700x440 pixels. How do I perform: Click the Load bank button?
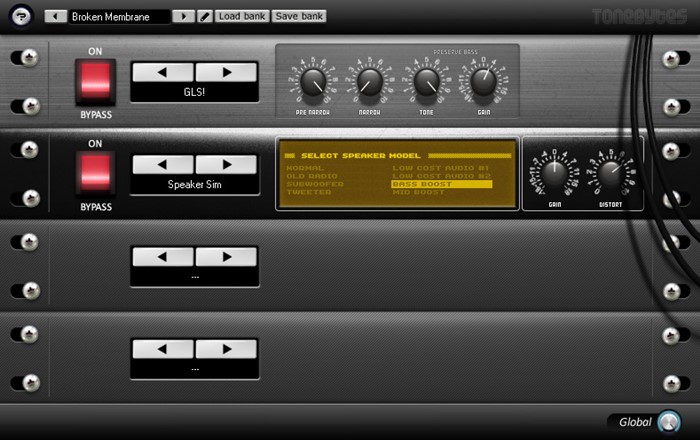[241, 17]
